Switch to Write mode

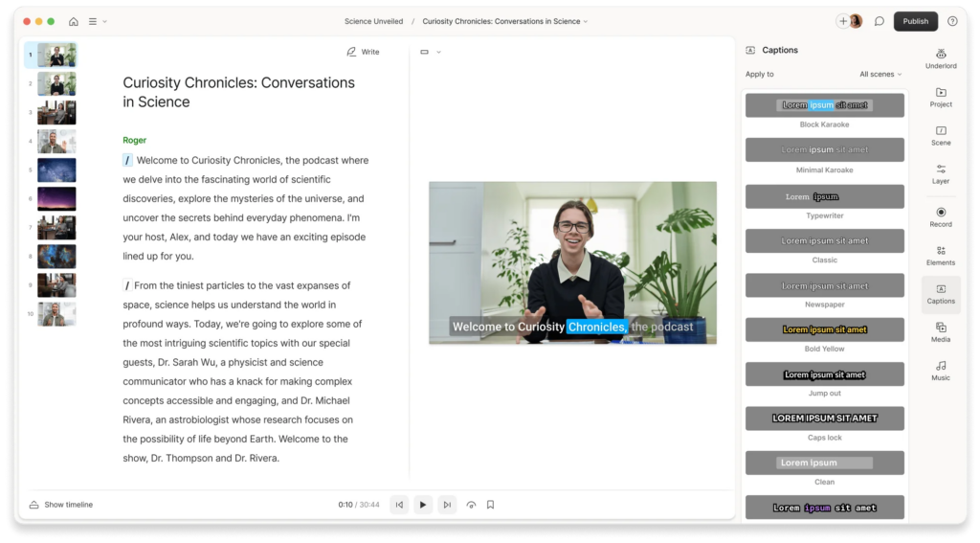tap(363, 52)
